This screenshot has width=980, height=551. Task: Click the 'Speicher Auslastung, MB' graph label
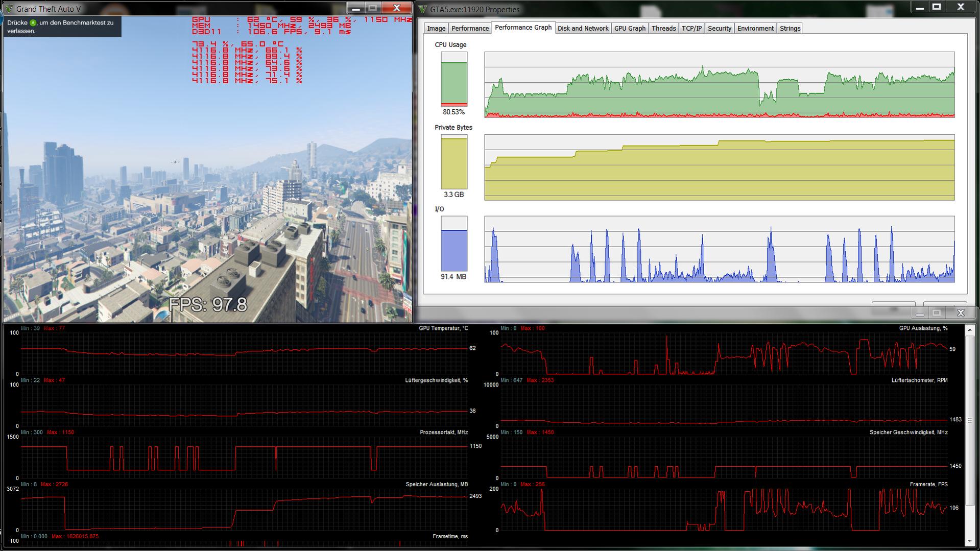(437, 485)
